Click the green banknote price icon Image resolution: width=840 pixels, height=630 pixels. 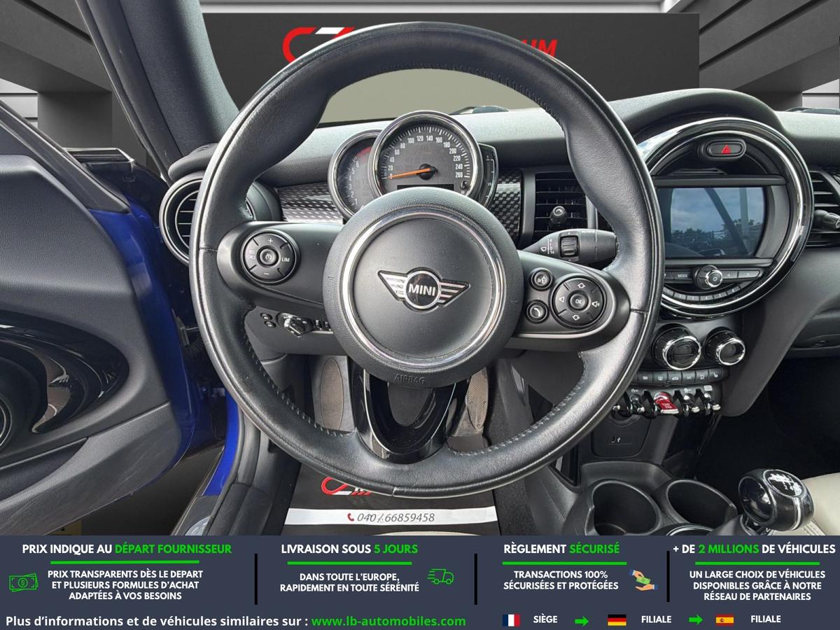23,582
